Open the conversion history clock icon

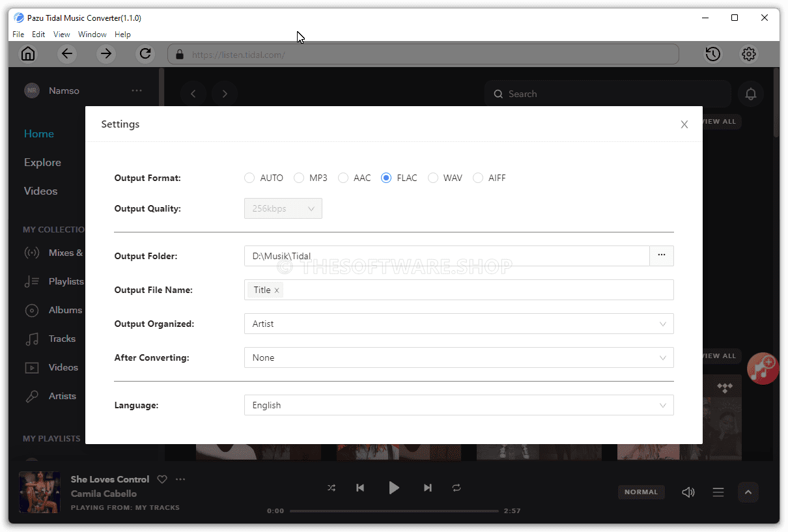point(713,54)
